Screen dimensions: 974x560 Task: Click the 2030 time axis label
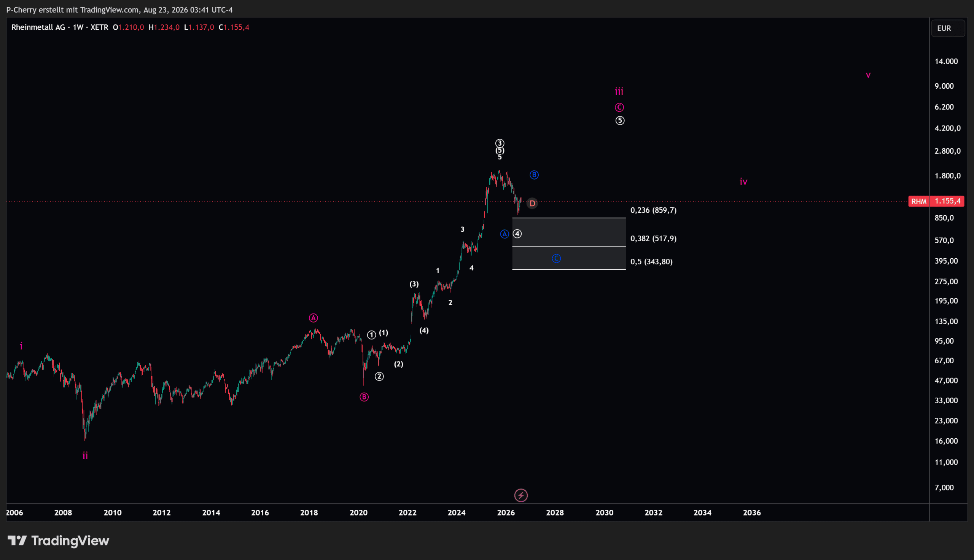(605, 513)
